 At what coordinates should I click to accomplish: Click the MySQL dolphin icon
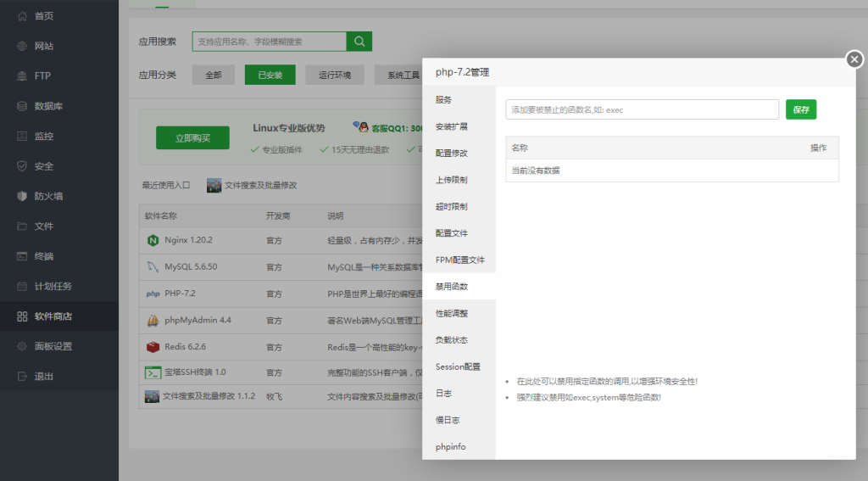click(x=153, y=267)
